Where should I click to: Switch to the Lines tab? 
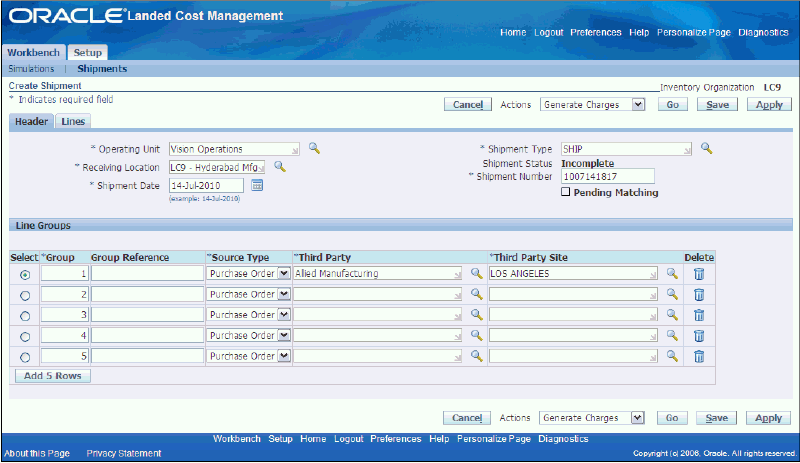[73, 121]
